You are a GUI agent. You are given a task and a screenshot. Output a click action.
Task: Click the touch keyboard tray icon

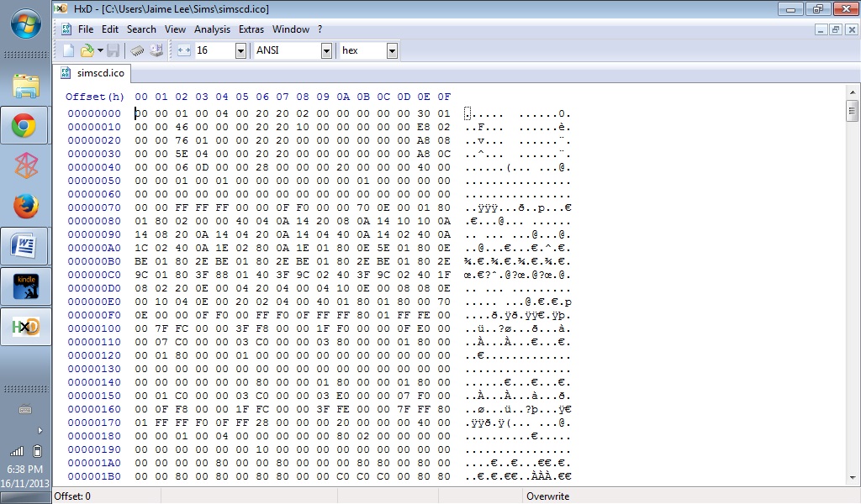pyautogui.click(x=25, y=410)
